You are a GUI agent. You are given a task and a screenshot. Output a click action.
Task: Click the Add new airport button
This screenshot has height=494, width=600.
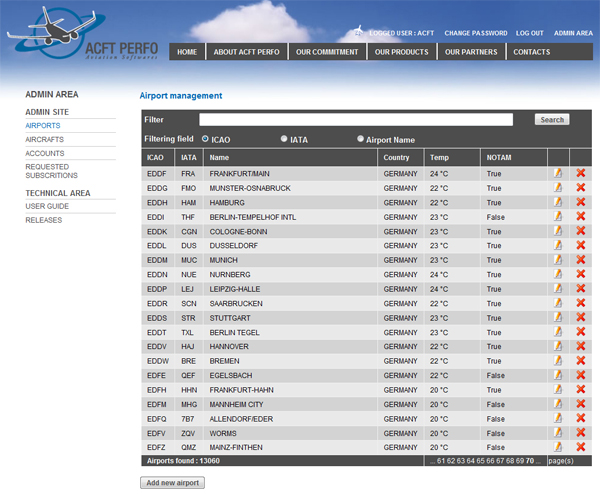click(173, 482)
